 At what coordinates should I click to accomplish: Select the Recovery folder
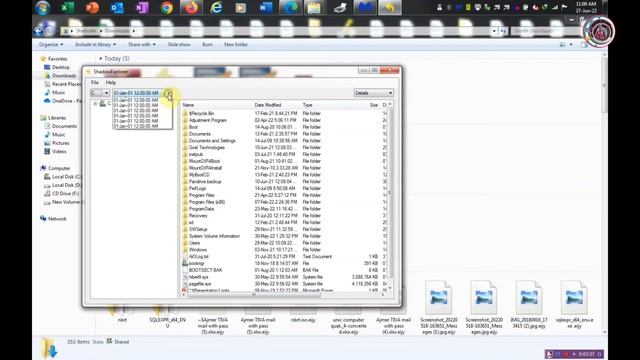(x=198, y=216)
